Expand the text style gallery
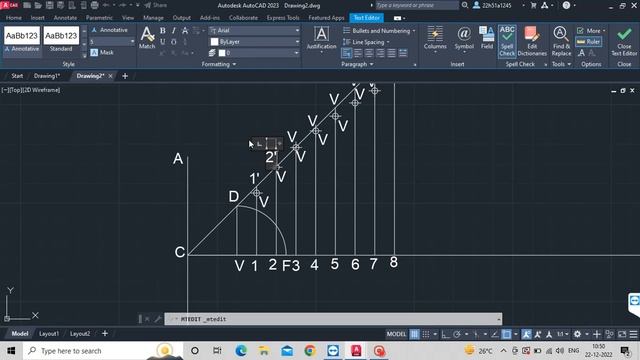 [x=84, y=55]
